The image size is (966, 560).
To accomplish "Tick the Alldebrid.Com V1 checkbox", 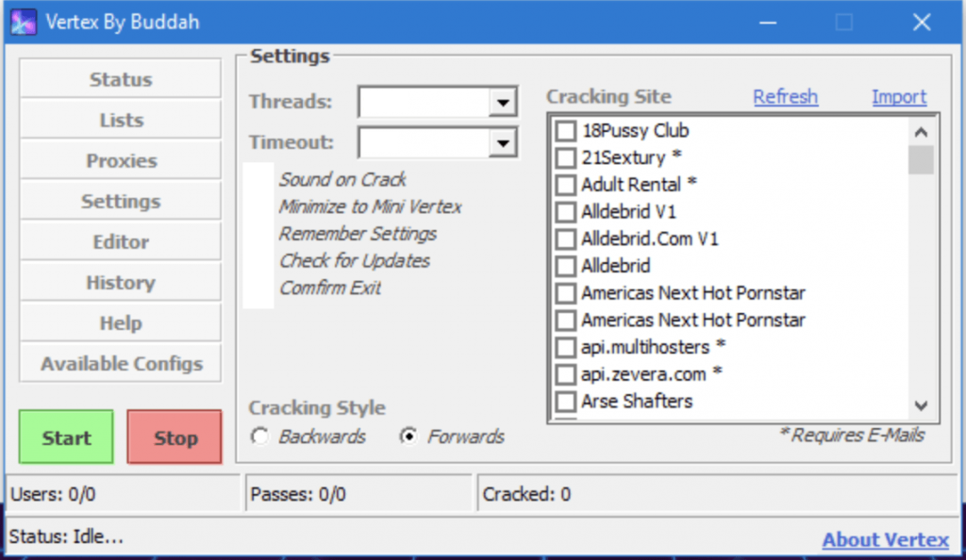I will tap(565, 239).
